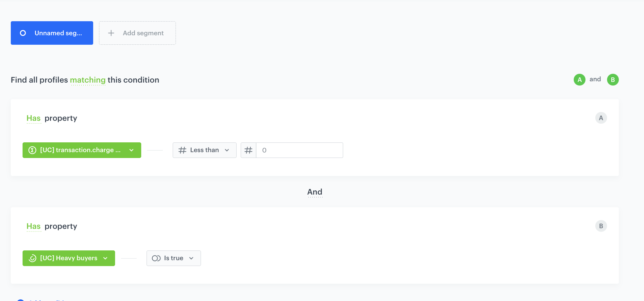Click the plus icon in Add segment

111,33
